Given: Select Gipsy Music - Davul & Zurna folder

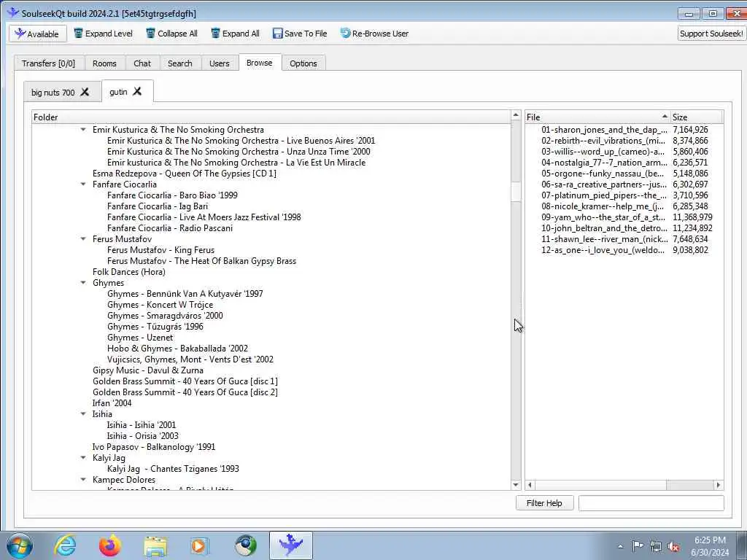Looking at the screenshot, I should pyautogui.click(x=148, y=370).
